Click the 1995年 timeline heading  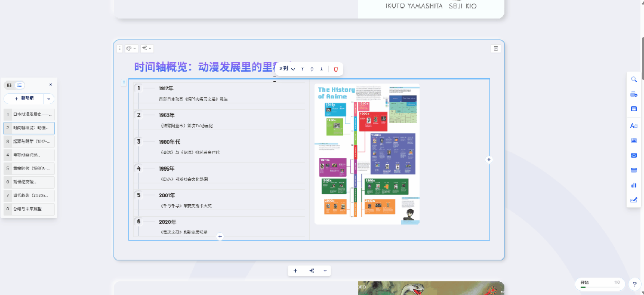pyautogui.click(x=167, y=168)
